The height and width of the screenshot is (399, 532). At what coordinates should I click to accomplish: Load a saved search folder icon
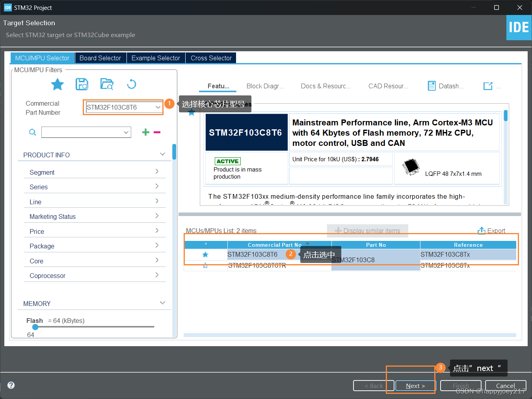click(107, 84)
